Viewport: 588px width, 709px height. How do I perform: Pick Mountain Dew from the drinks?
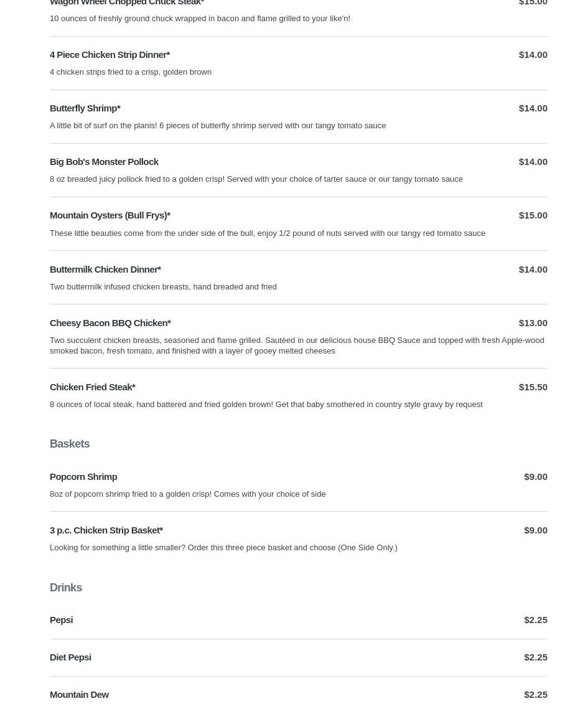point(79,695)
